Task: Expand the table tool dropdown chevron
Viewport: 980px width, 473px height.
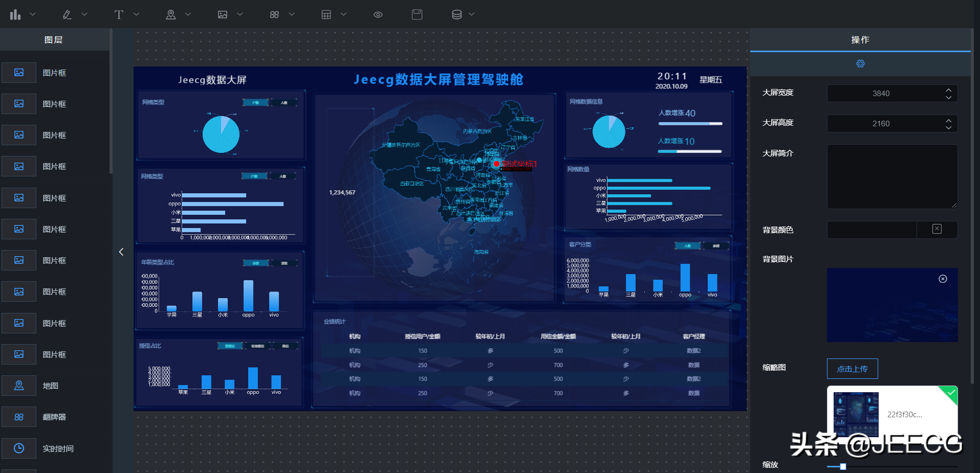Action: point(343,14)
